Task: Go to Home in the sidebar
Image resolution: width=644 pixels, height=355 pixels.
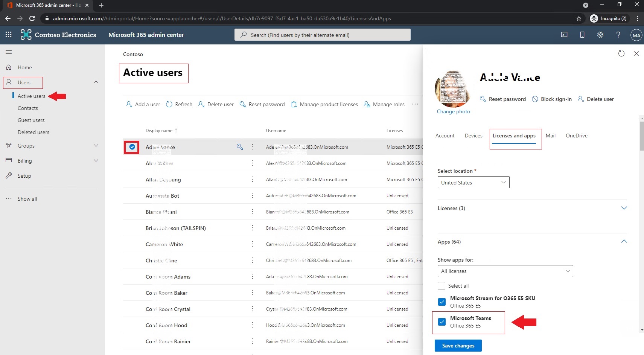Action: point(24,67)
